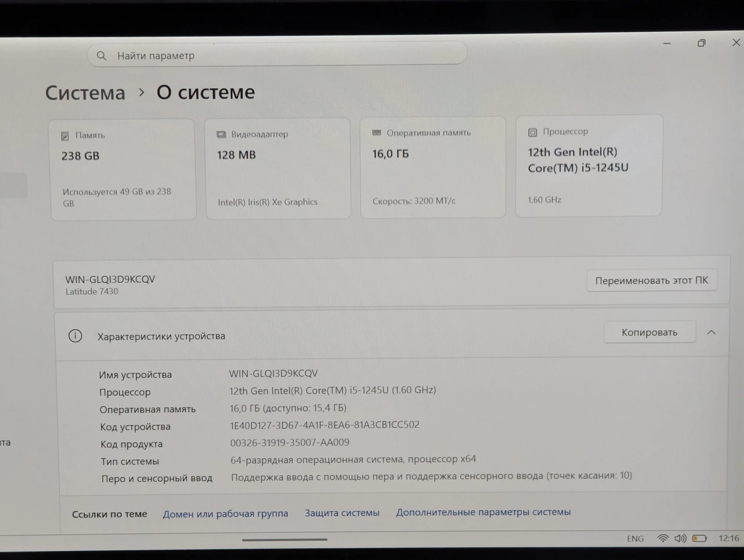
Task: Open Защита системы link
Action: tap(342, 513)
